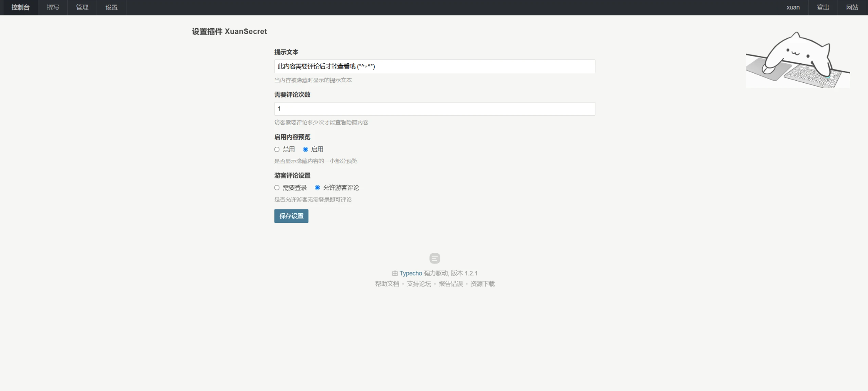868x391 pixels.
Task: Click the xuan user profile link
Action: 793,8
